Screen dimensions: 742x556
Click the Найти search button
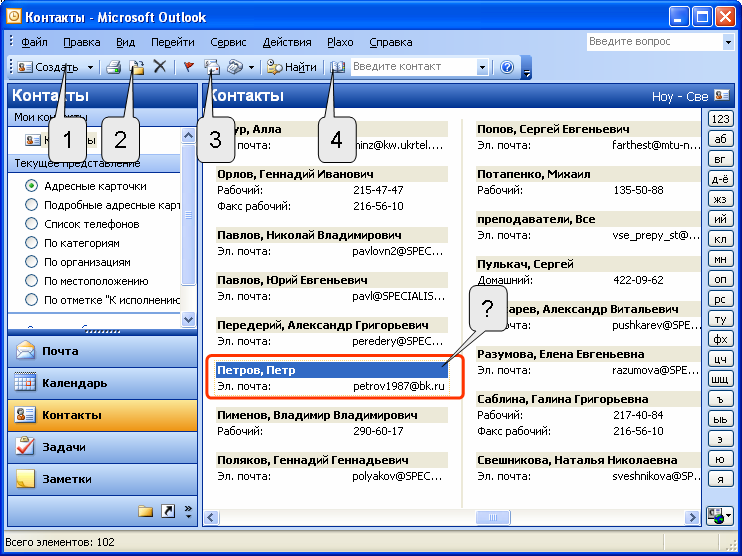tap(292, 67)
